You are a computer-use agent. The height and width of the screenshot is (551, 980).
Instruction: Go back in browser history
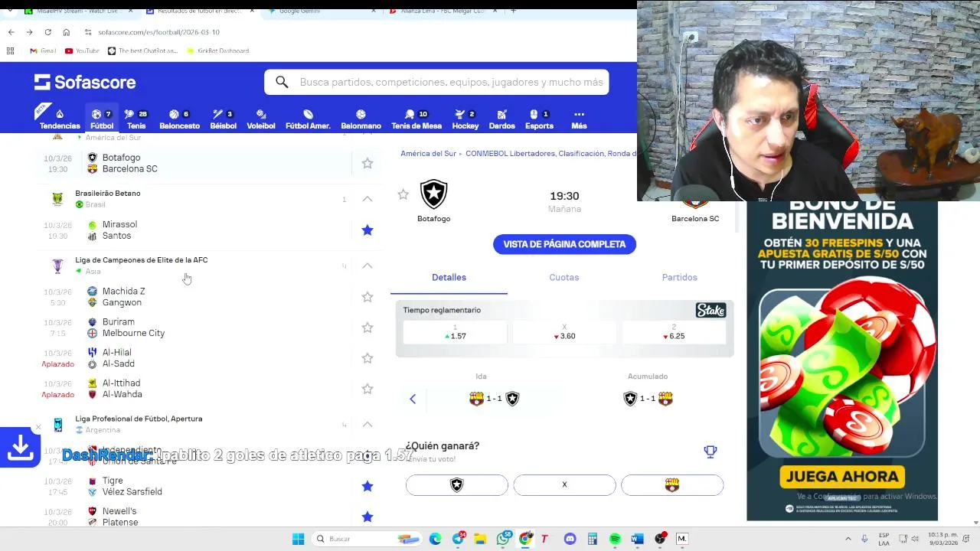11,32
